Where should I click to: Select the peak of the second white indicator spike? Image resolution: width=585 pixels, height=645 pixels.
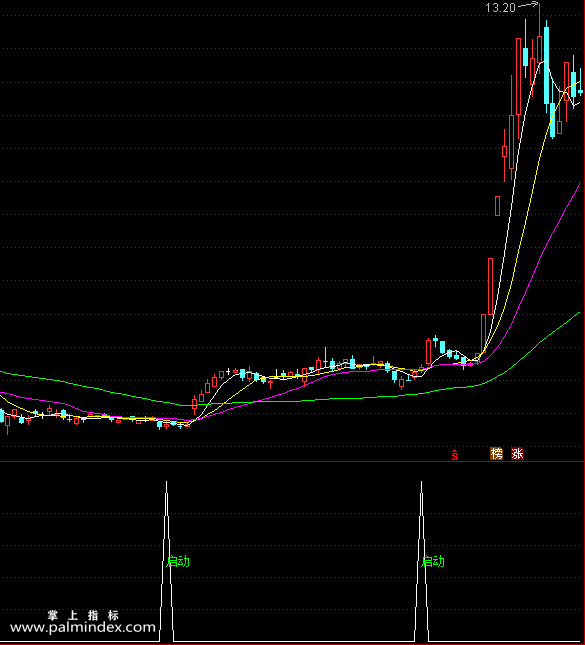click(421, 482)
